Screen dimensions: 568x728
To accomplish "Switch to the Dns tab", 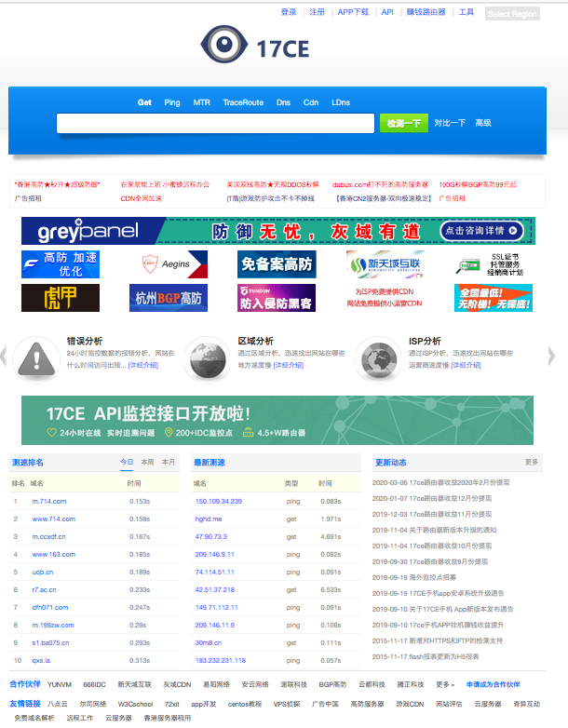I will coord(283,102).
